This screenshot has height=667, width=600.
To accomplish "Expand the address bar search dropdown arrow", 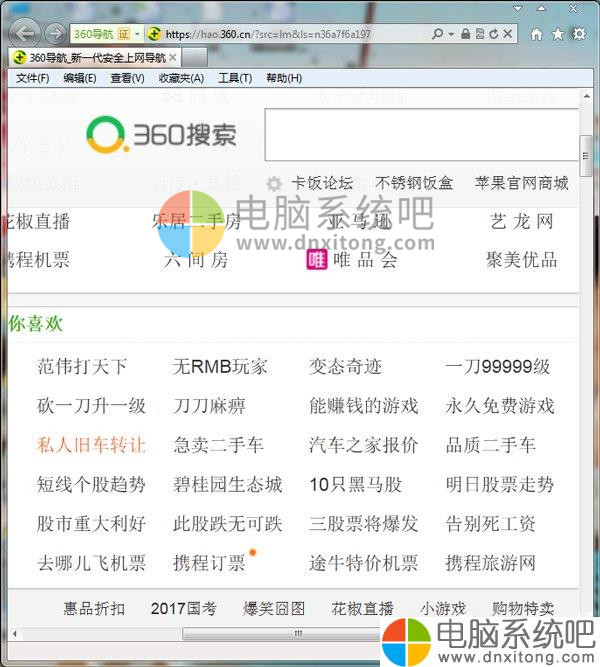I will click(x=451, y=34).
